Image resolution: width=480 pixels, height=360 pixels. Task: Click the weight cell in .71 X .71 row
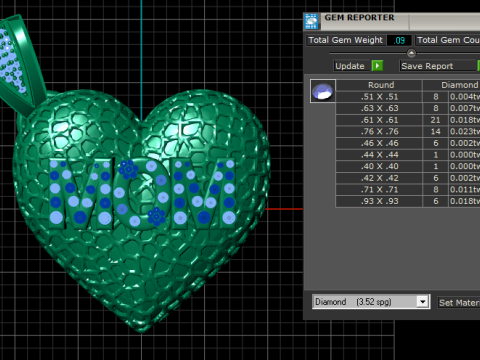[465, 190]
